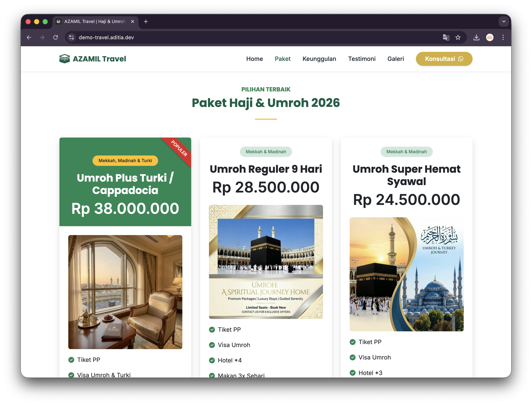
Task: Open the three-dot Chrome menu
Action: tap(503, 37)
